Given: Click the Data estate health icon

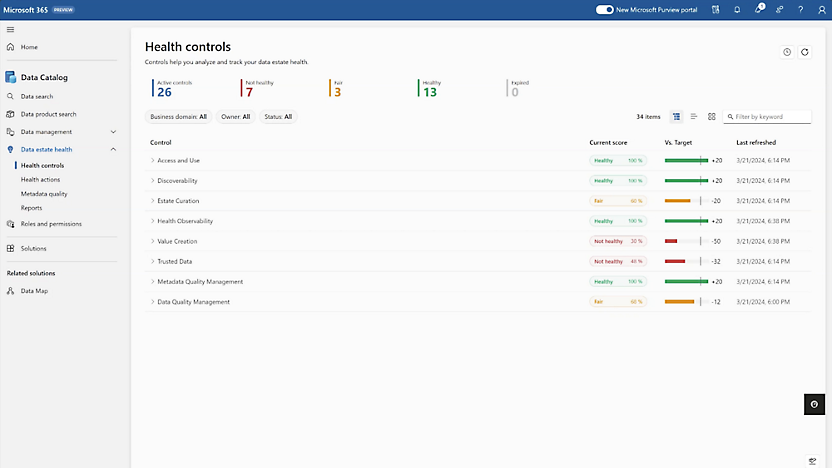Looking at the screenshot, I should [10, 150].
